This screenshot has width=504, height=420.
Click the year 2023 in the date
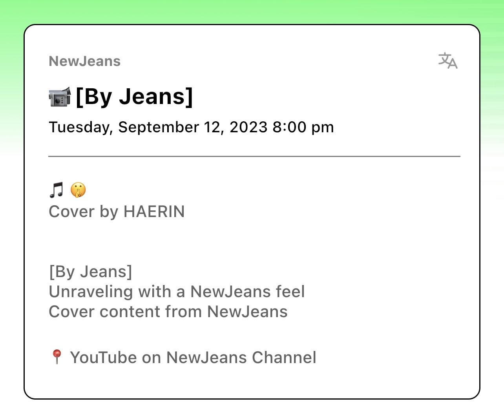click(248, 127)
